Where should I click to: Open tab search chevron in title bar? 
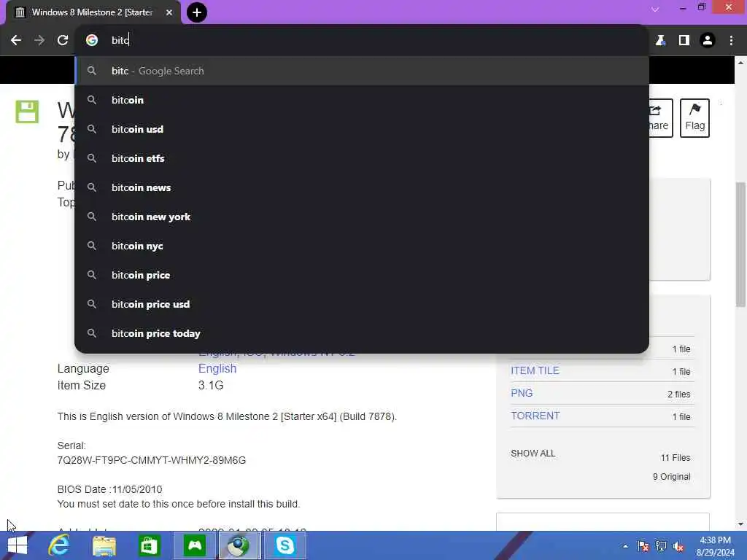point(655,9)
